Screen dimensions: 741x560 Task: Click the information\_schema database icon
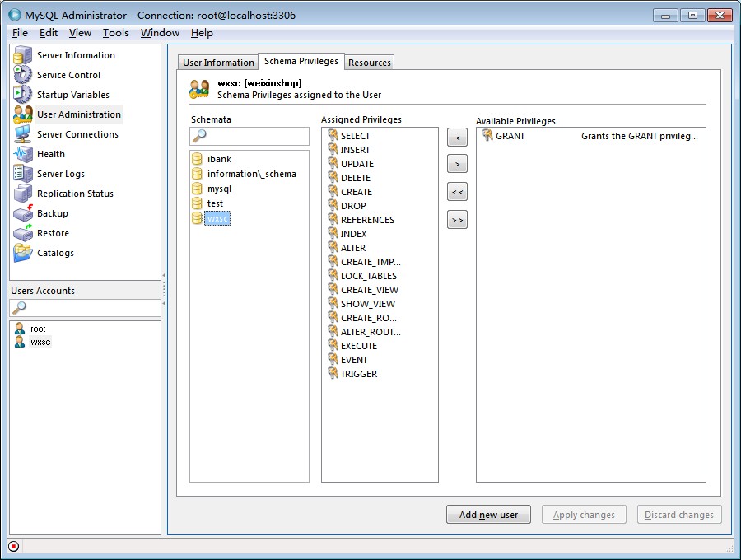[x=197, y=174]
